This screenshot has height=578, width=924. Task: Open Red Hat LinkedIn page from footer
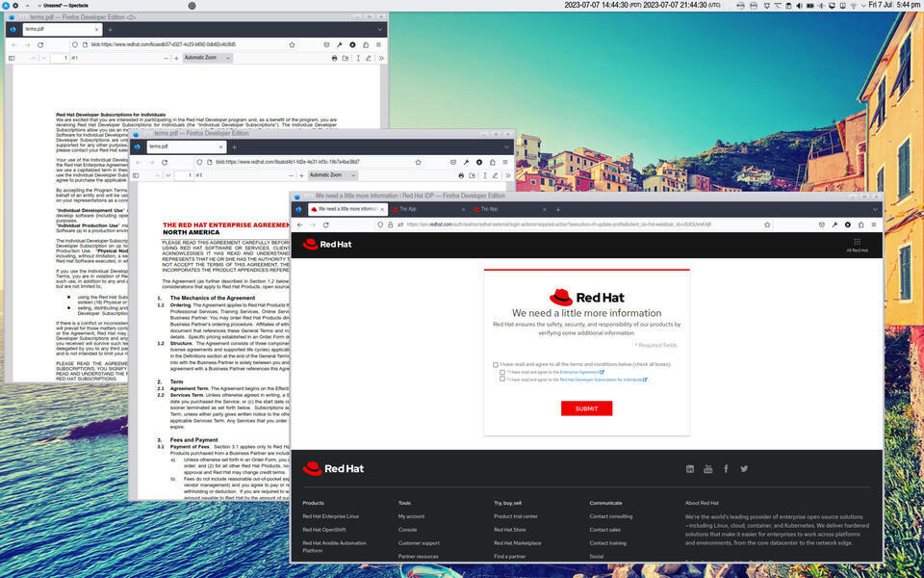coord(690,469)
